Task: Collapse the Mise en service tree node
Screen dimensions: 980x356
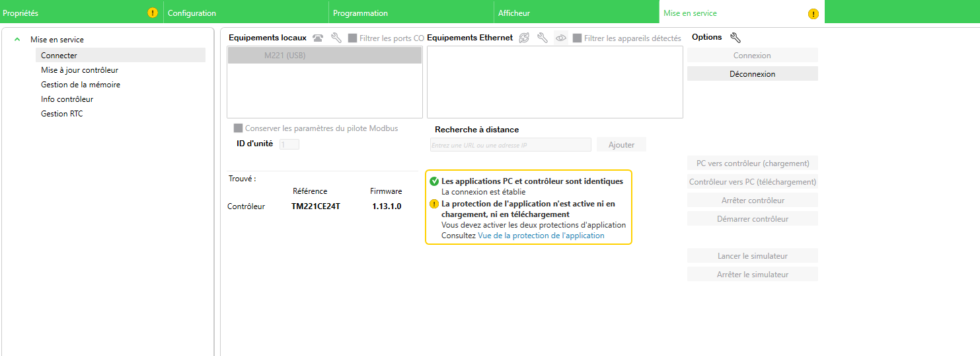Action: tap(17, 40)
